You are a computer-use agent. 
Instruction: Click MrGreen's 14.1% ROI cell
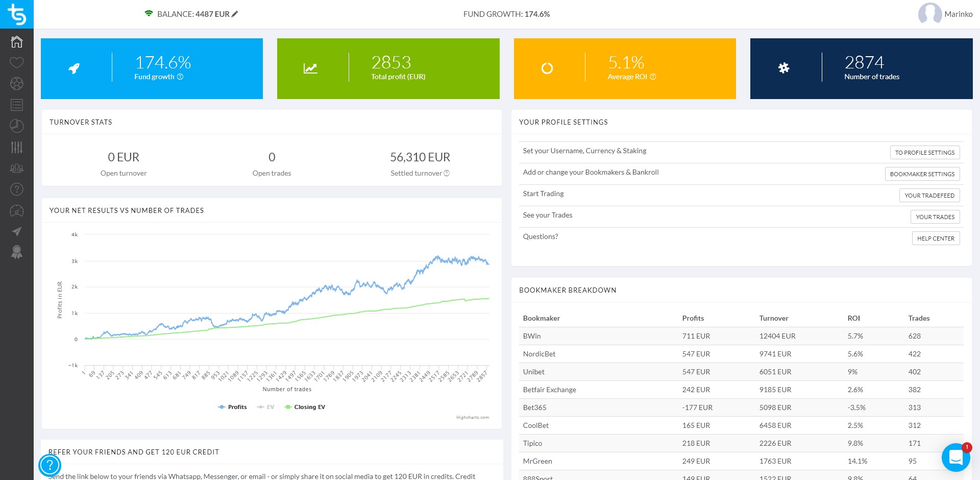(x=857, y=461)
